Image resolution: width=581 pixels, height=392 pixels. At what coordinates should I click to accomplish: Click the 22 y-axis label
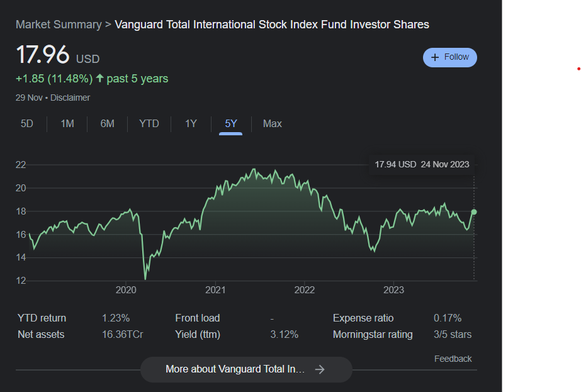coord(21,164)
